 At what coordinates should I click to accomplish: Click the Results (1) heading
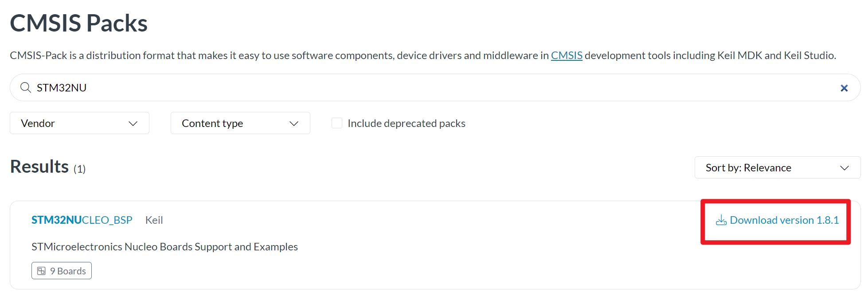[x=48, y=167]
